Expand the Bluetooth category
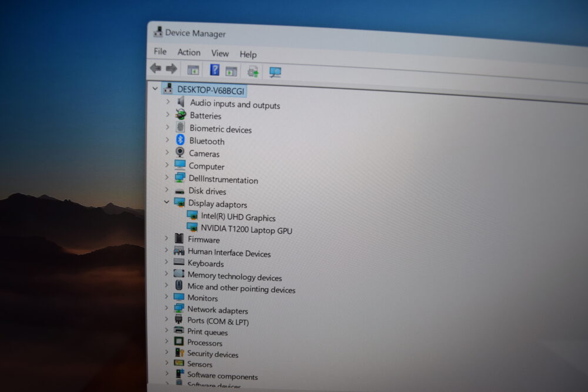This screenshot has width=588, height=392. click(168, 139)
